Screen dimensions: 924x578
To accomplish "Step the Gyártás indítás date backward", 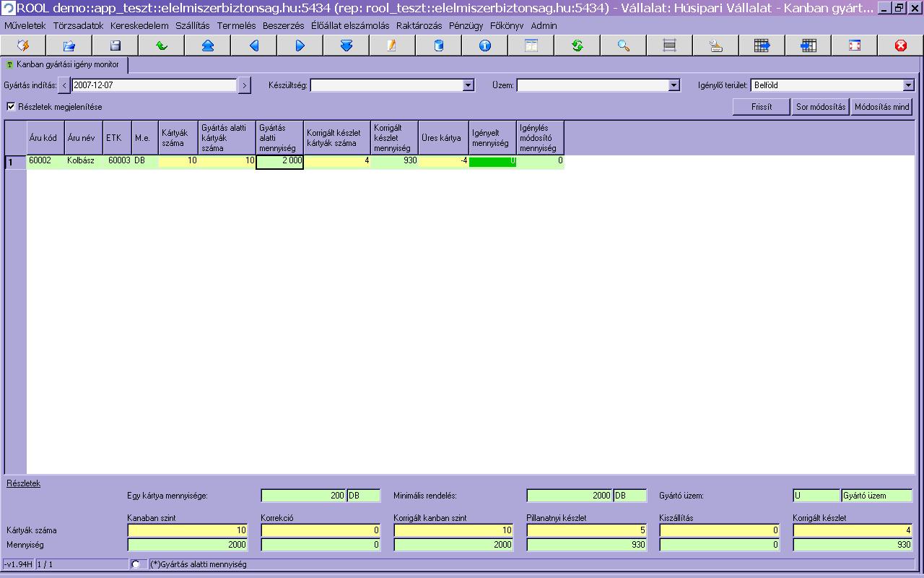I will 64,85.
